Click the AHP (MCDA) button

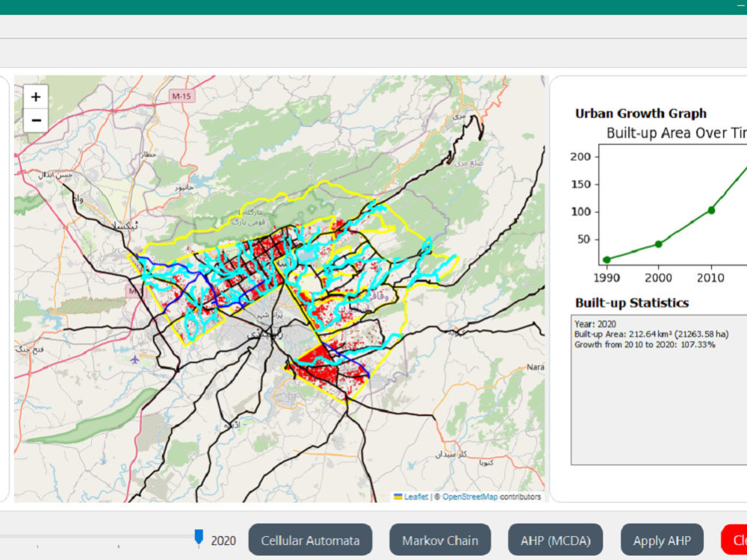(556, 541)
